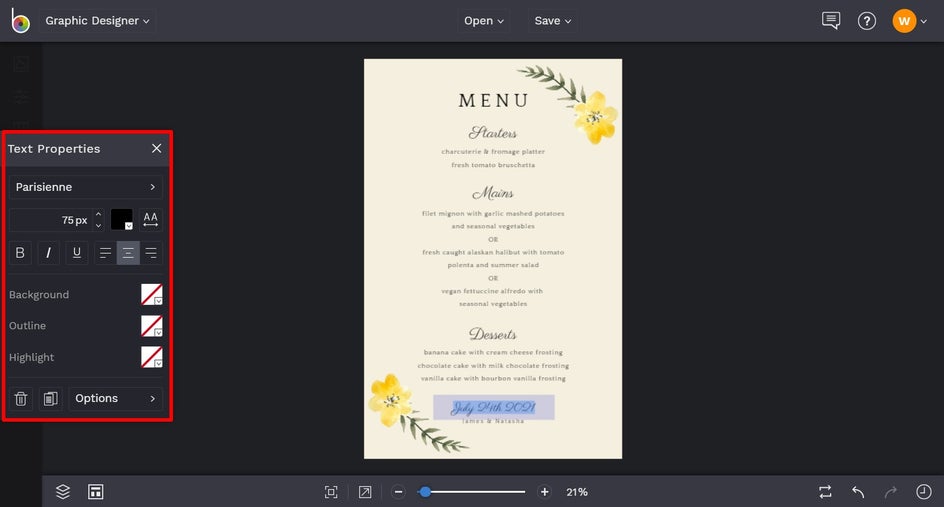This screenshot has width=944, height=507.
Task: Open the Graphic Designer dropdown
Action: (x=97, y=20)
